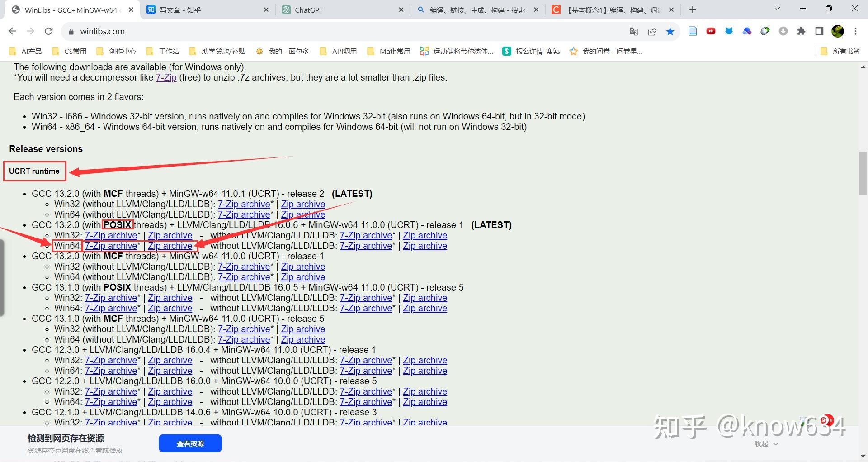Viewport: 868px width, 462px height.
Task: Expand the tab search dropdown arrow
Action: click(777, 9)
